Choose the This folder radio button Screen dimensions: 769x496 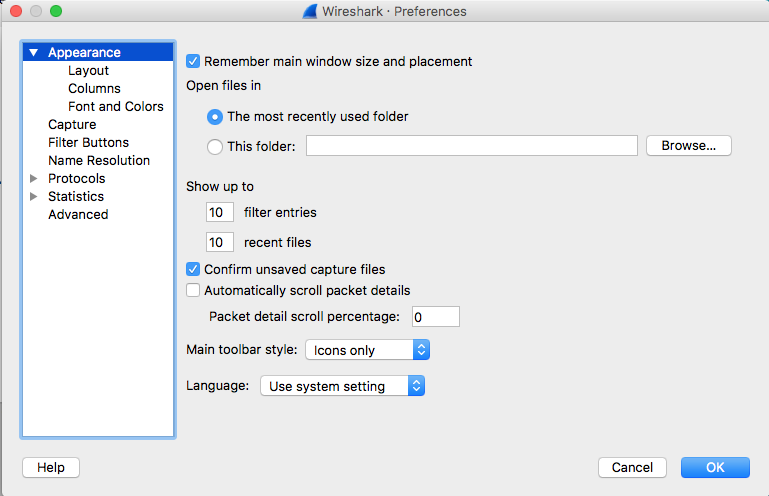click(215, 147)
